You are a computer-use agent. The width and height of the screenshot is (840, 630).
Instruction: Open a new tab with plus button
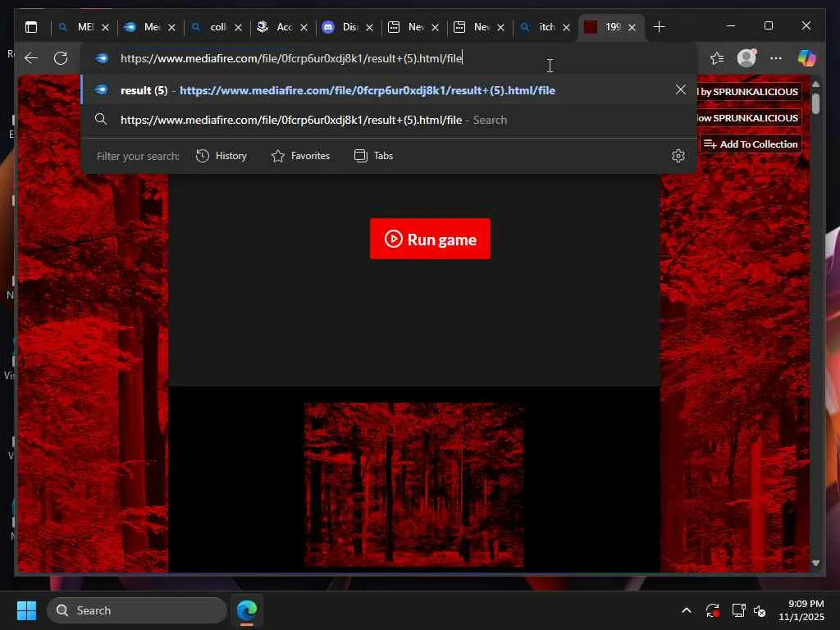(x=659, y=27)
